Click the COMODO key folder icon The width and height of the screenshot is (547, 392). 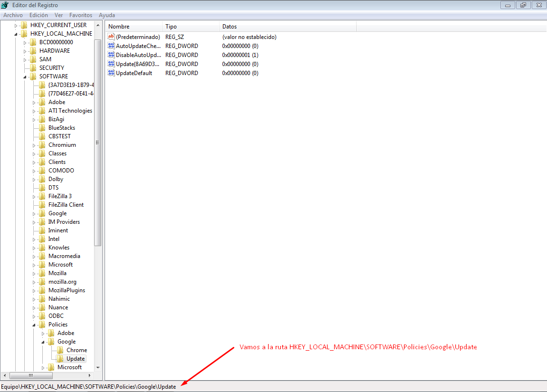click(x=42, y=171)
